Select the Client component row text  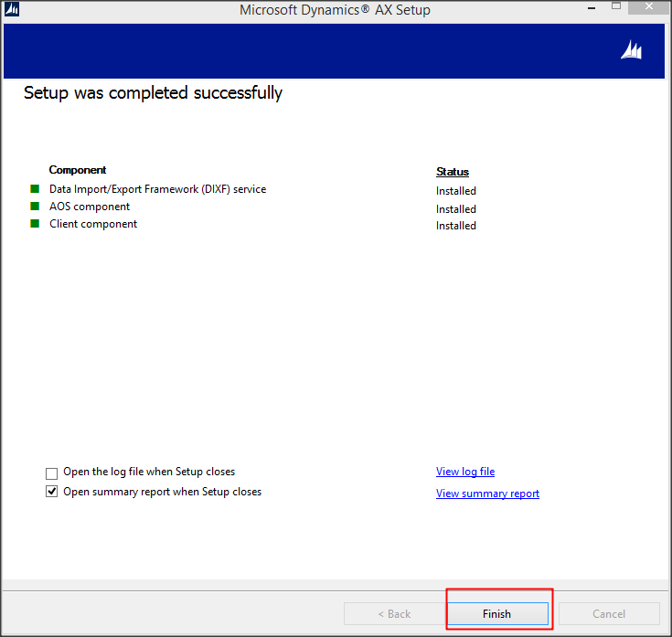[x=93, y=224]
